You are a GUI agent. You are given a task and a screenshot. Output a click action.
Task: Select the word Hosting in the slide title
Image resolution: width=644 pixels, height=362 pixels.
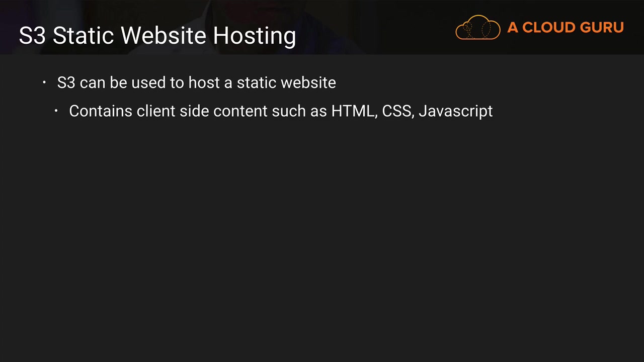pos(254,36)
